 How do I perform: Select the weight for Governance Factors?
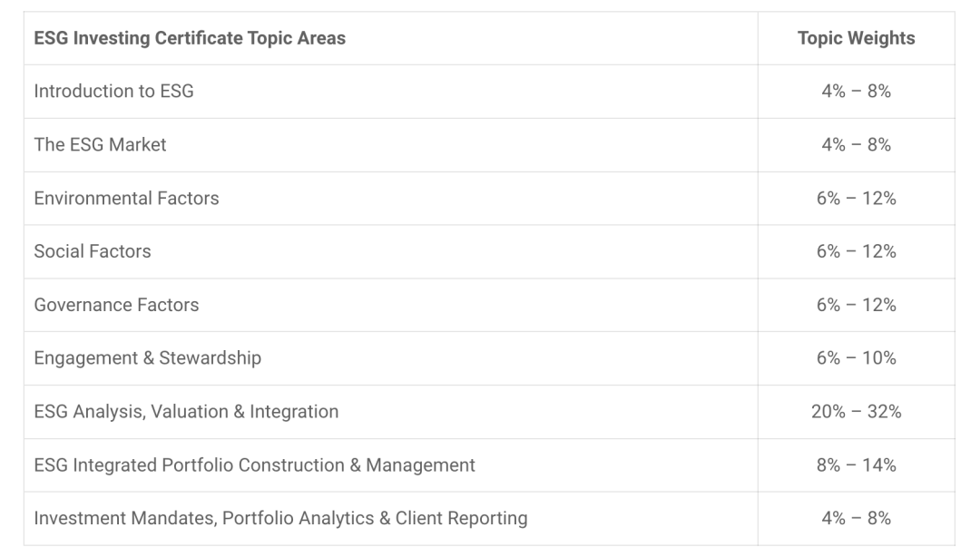tap(856, 305)
